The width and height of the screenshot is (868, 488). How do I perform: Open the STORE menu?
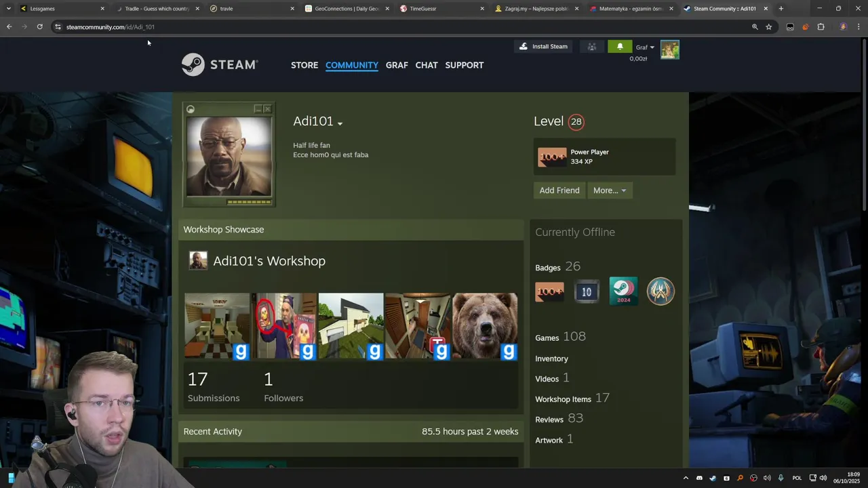click(304, 65)
